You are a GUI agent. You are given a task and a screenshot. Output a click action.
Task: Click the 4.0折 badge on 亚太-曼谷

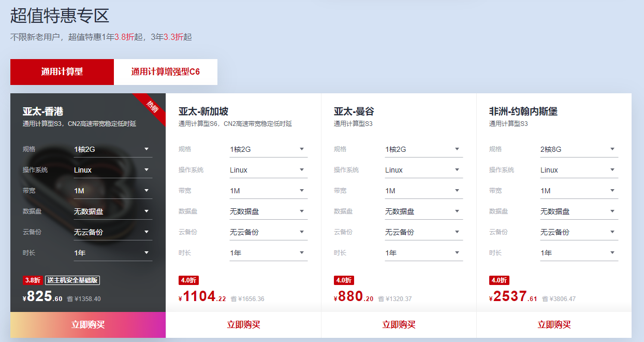[x=344, y=280]
